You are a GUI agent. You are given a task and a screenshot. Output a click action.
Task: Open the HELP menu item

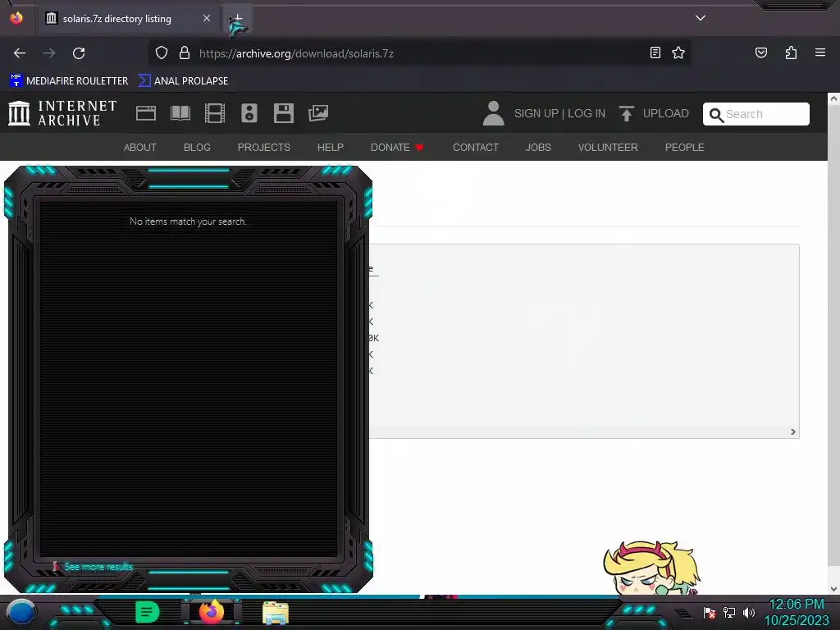331,148
